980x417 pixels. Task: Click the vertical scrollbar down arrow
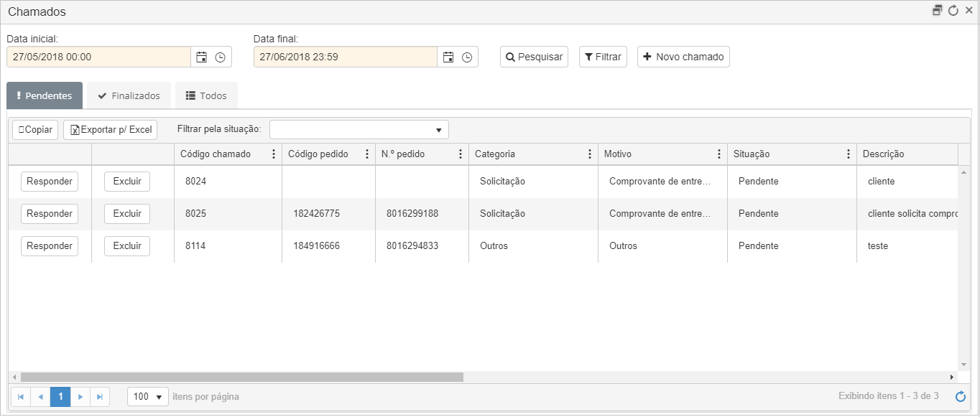click(963, 365)
